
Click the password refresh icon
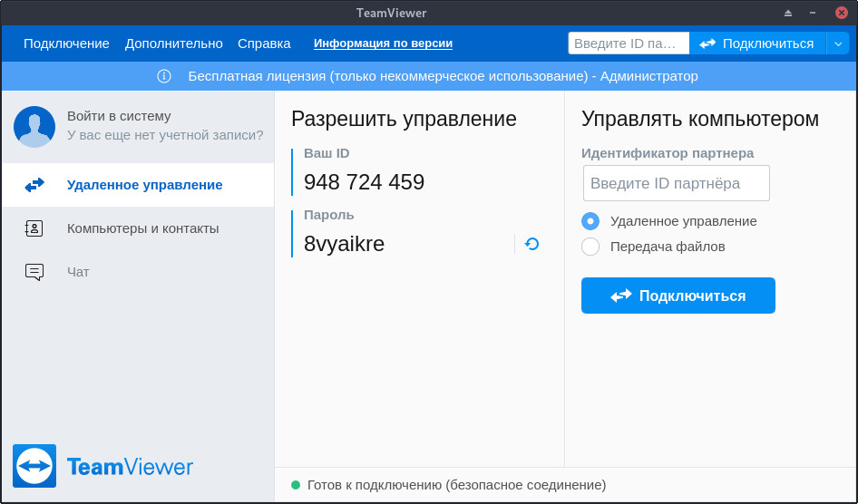click(531, 244)
